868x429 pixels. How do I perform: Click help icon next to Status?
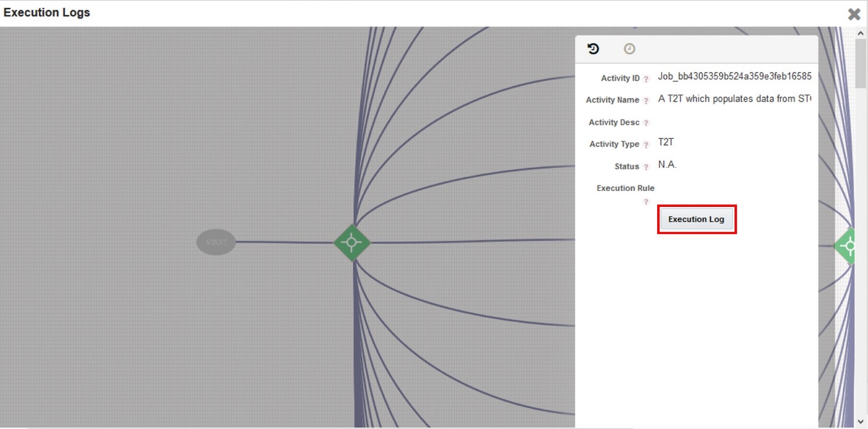coord(646,167)
